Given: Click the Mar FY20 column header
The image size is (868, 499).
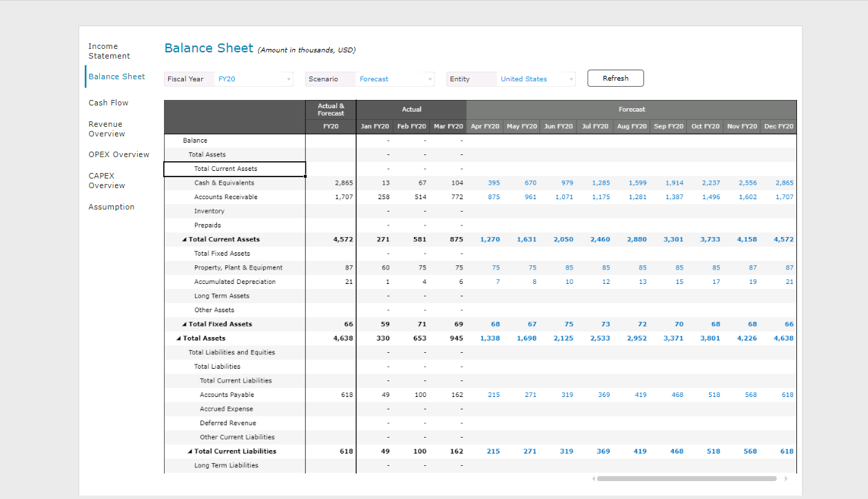Looking at the screenshot, I should 448,126.
